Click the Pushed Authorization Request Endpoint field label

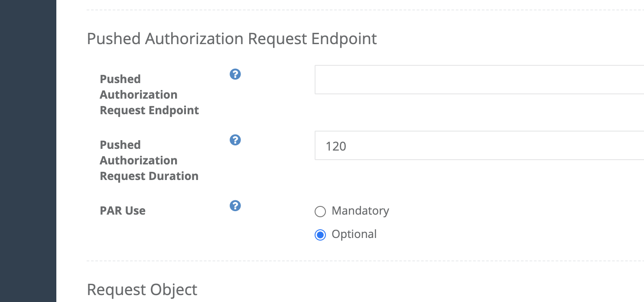click(x=150, y=95)
